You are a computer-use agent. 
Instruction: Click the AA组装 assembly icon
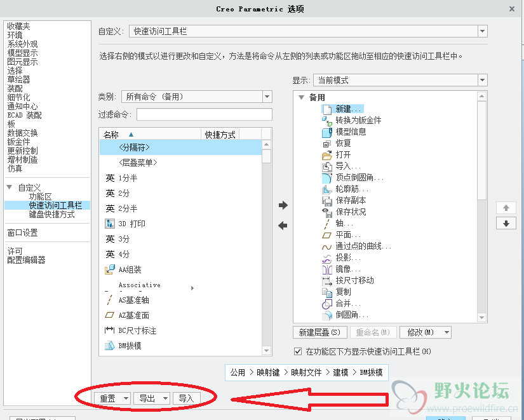point(110,269)
